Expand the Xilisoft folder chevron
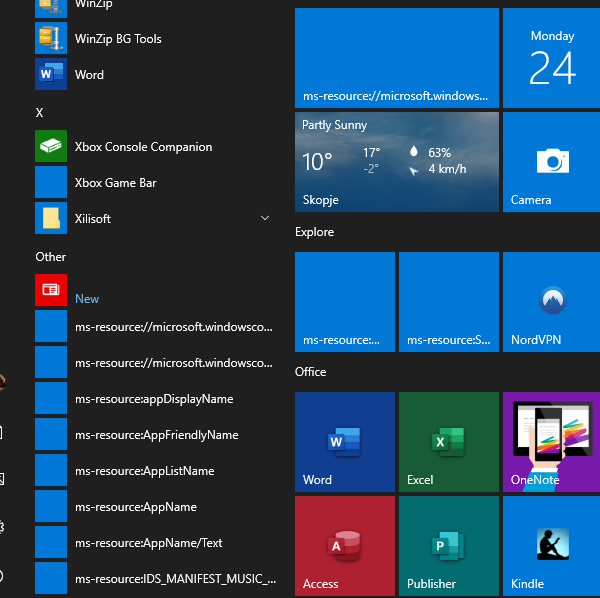 pos(265,218)
